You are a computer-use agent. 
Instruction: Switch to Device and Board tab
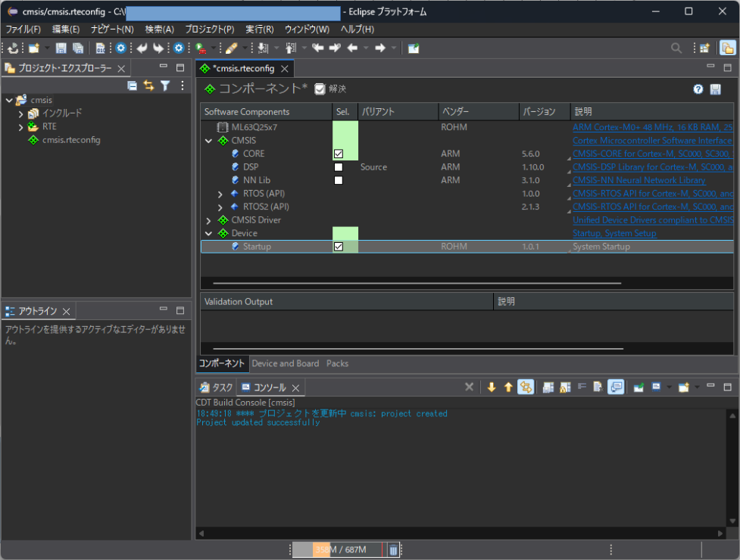coord(285,363)
